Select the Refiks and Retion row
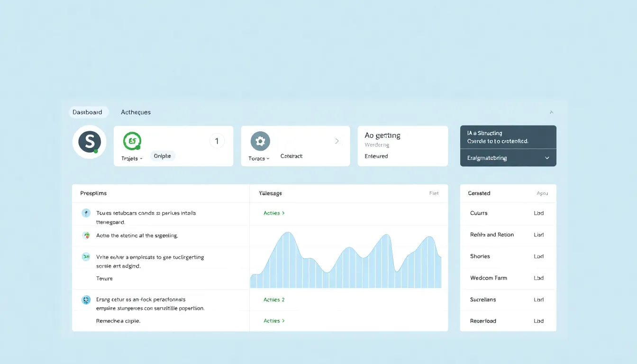Image resolution: width=637 pixels, height=364 pixels. pos(492,235)
